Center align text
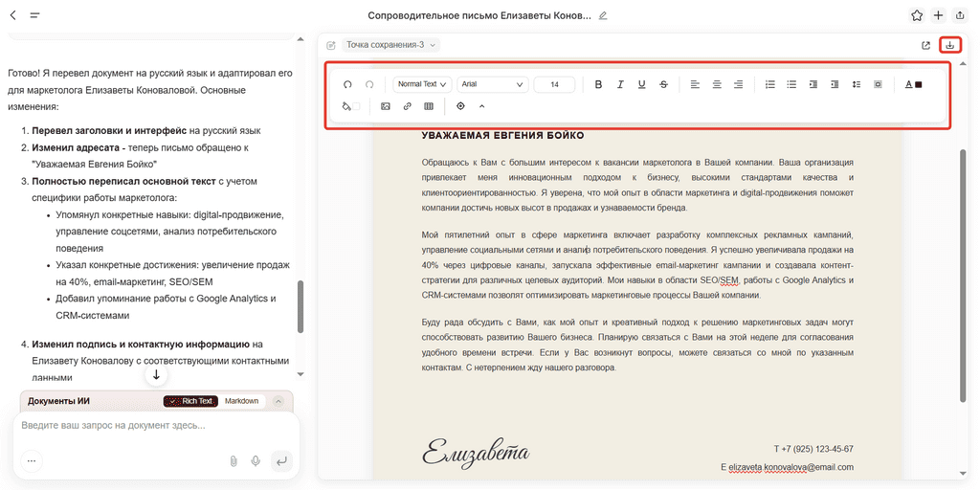 [x=717, y=84]
